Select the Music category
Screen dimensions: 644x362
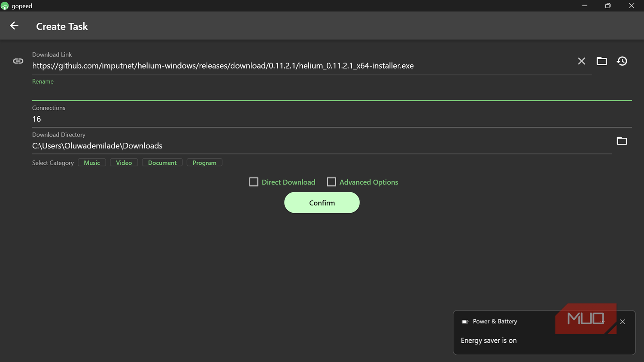[92, 163]
